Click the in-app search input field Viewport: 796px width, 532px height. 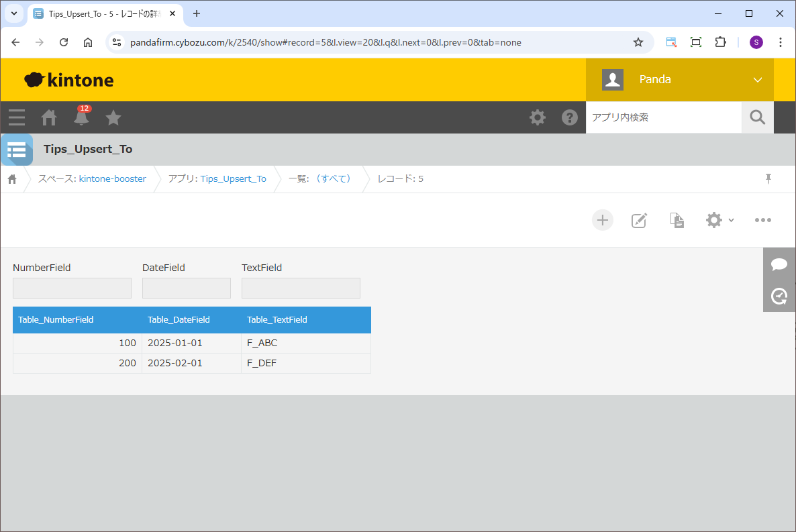pos(662,117)
